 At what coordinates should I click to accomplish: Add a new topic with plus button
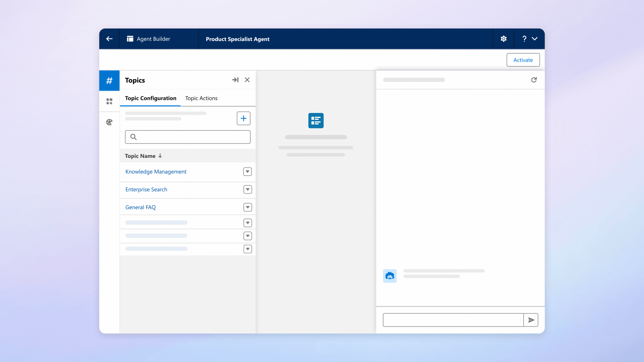point(244,118)
